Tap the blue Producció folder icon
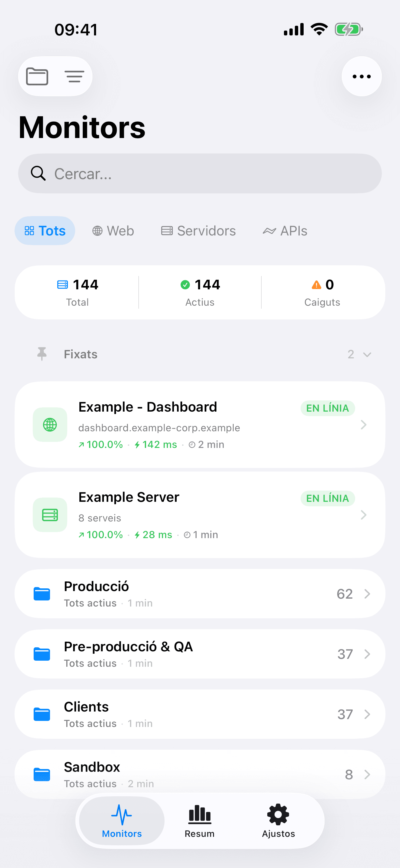Screen dimensions: 400x868 point(42,594)
